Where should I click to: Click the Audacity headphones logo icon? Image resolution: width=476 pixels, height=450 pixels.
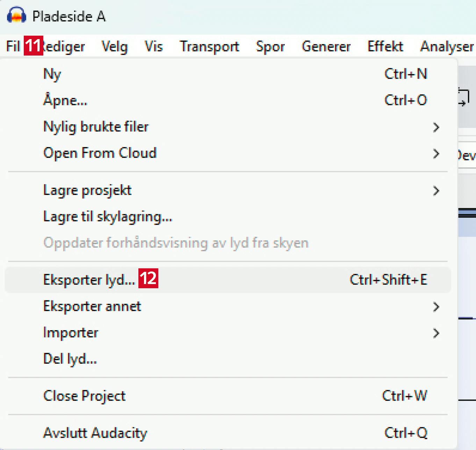point(16,15)
